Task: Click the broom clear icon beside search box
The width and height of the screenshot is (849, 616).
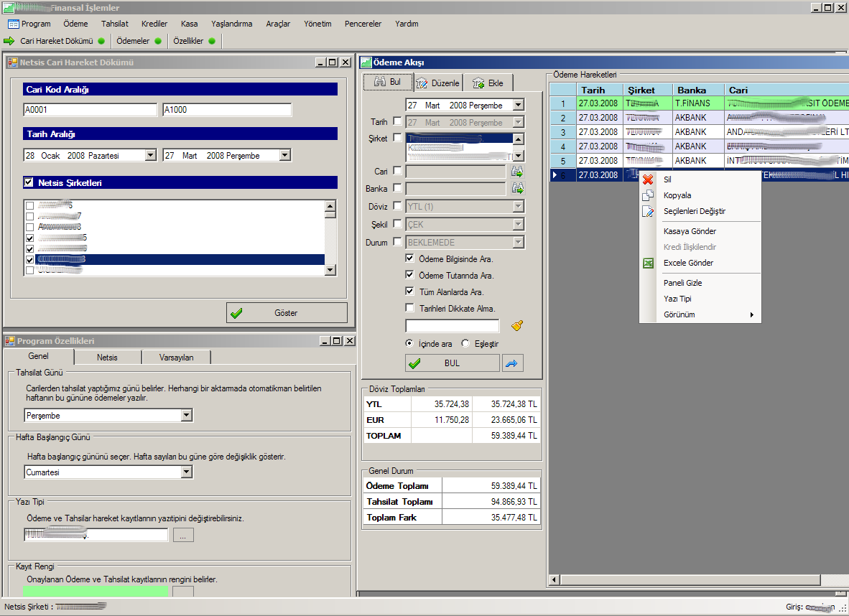Action: [x=516, y=326]
